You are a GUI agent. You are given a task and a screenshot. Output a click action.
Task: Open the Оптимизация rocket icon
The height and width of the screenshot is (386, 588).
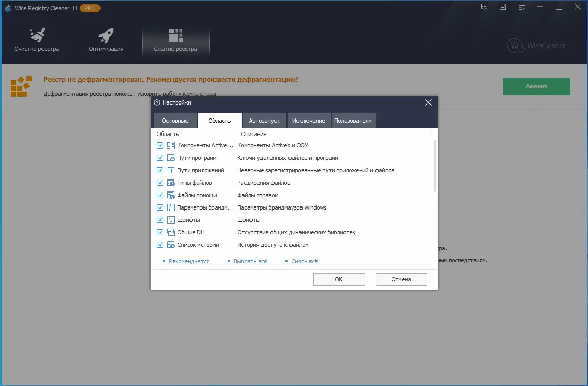tap(106, 36)
